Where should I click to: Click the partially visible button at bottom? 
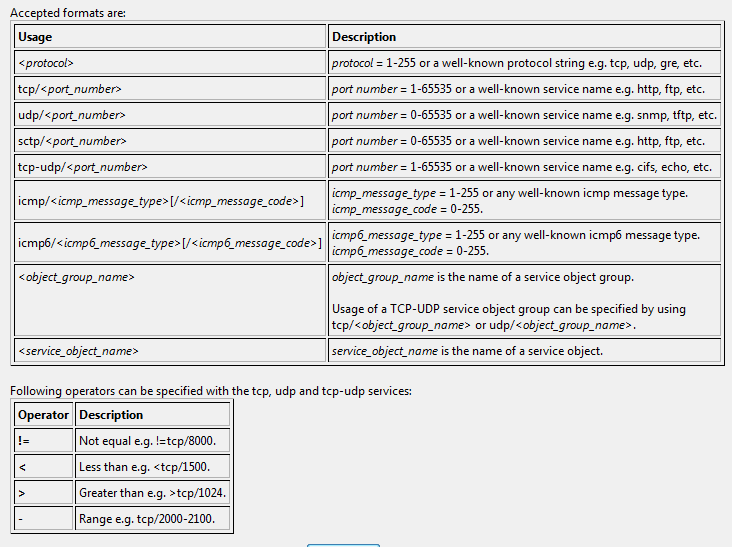point(343,544)
